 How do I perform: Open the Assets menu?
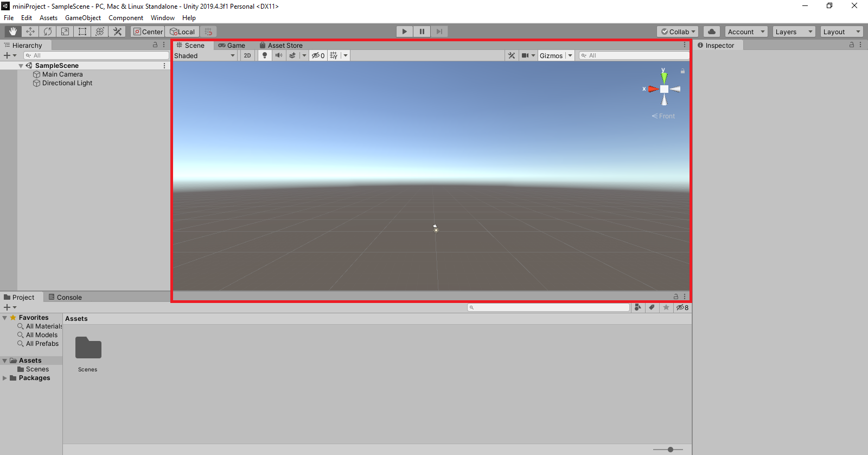(48, 18)
